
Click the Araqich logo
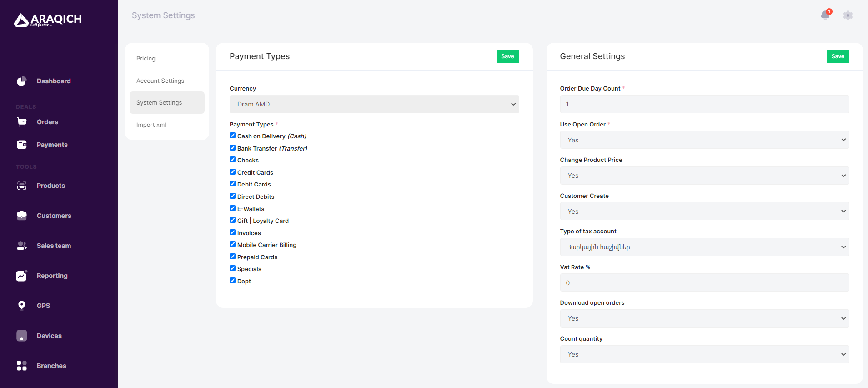coord(48,20)
